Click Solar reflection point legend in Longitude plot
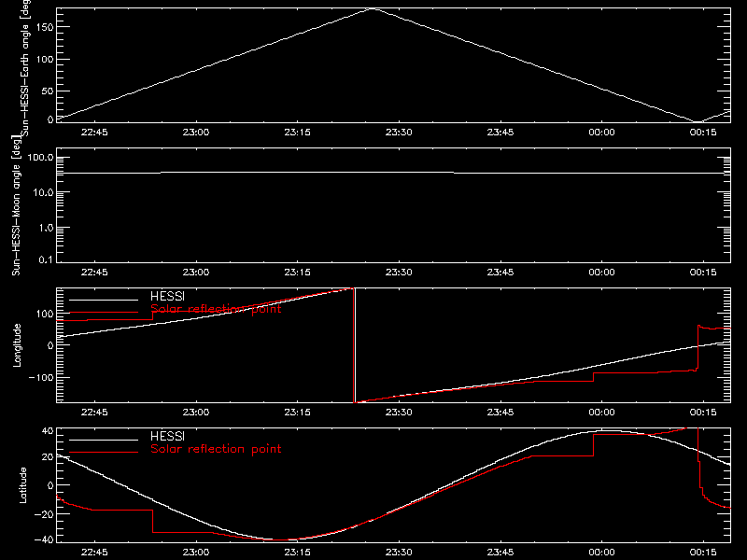Screen dimensions: 747x560 tap(216, 309)
